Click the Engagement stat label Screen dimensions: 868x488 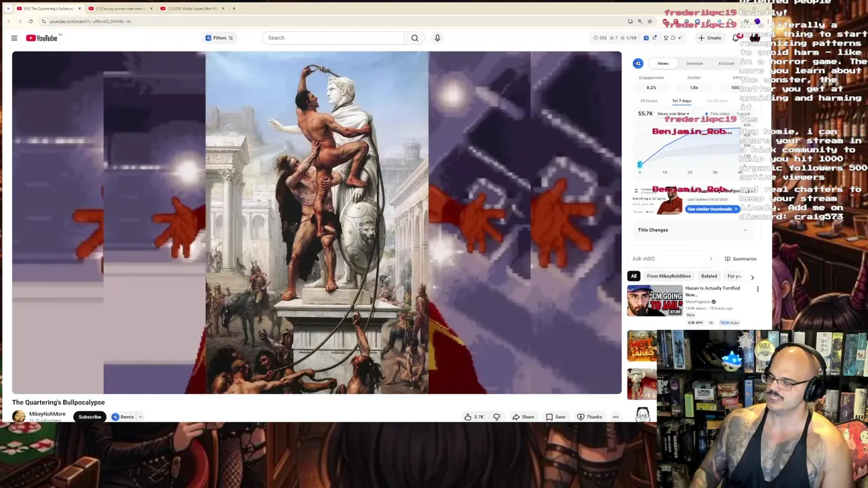(x=651, y=77)
